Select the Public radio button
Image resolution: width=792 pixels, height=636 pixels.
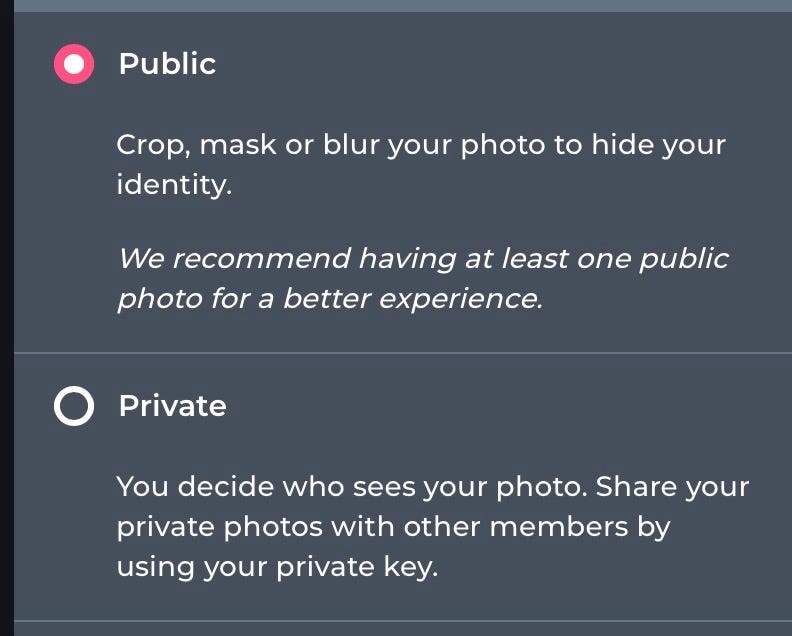[73, 64]
